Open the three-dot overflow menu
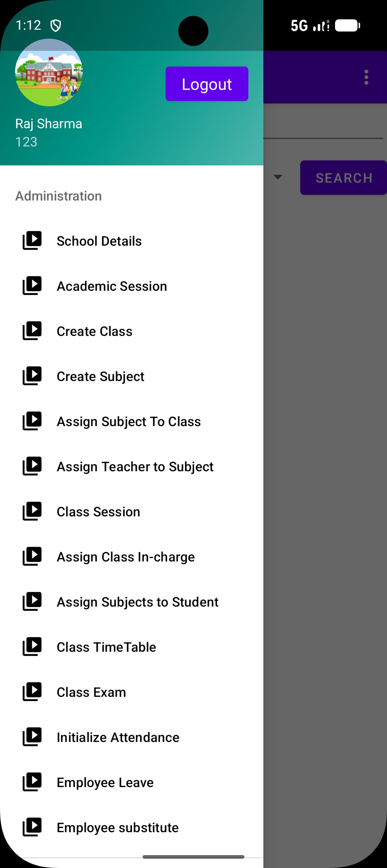This screenshot has width=387, height=868. click(366, 77)
